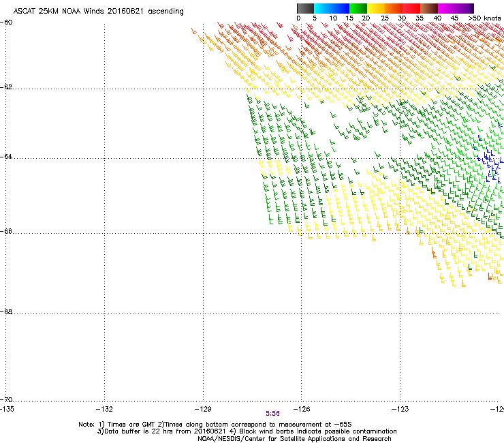Click the -68 latitude axis label
Image resolution: width=504 pixels, height=443 pixels.
pos(6,312)
